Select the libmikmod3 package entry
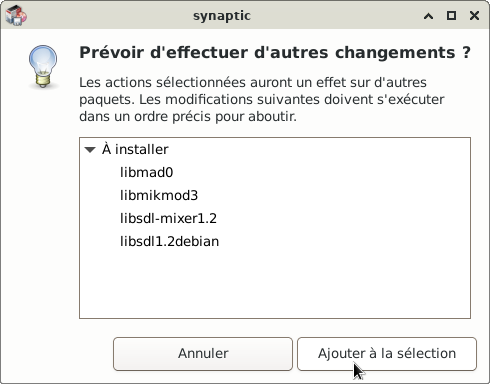 [275, 195]
